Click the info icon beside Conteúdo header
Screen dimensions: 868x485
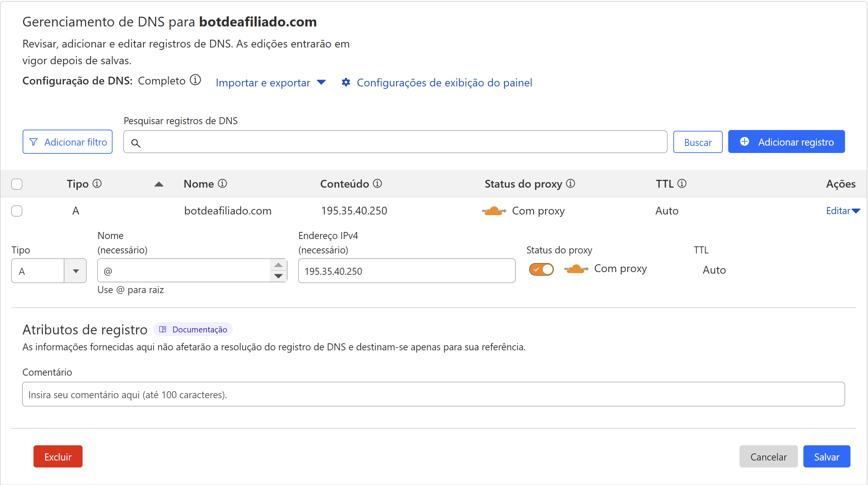[377, 183]
